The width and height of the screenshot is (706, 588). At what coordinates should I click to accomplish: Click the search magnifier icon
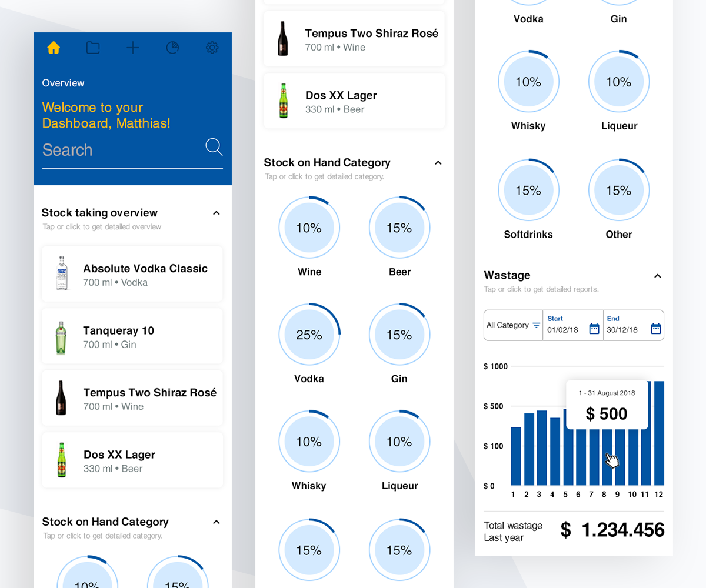(214, 147)
